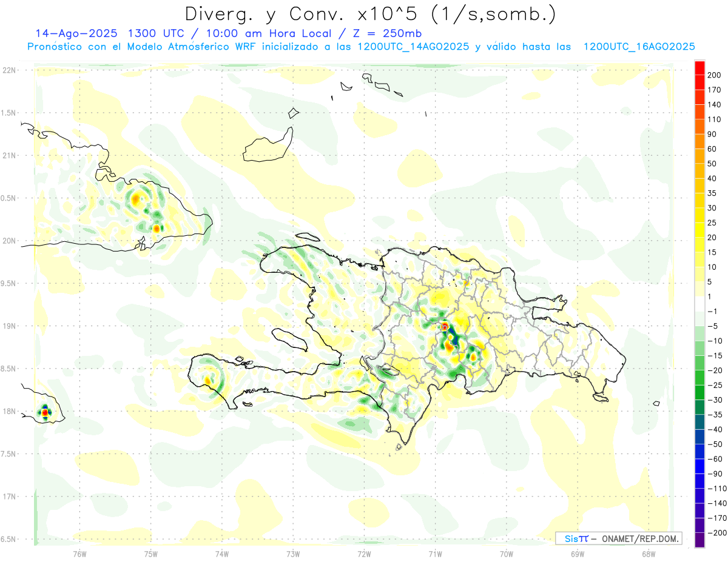Click the '20N' latitude label
The image size is (728, 562).
coord(9,241)
